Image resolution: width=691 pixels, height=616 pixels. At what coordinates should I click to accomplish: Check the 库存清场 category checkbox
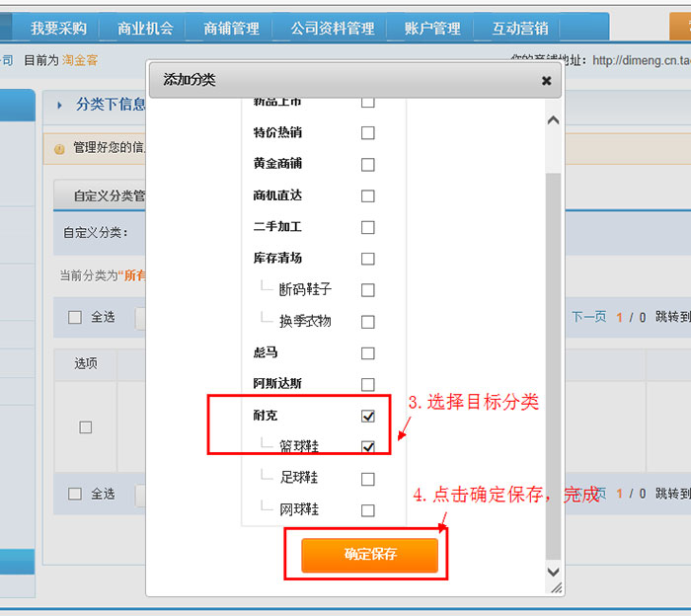(x=368, y=259)
